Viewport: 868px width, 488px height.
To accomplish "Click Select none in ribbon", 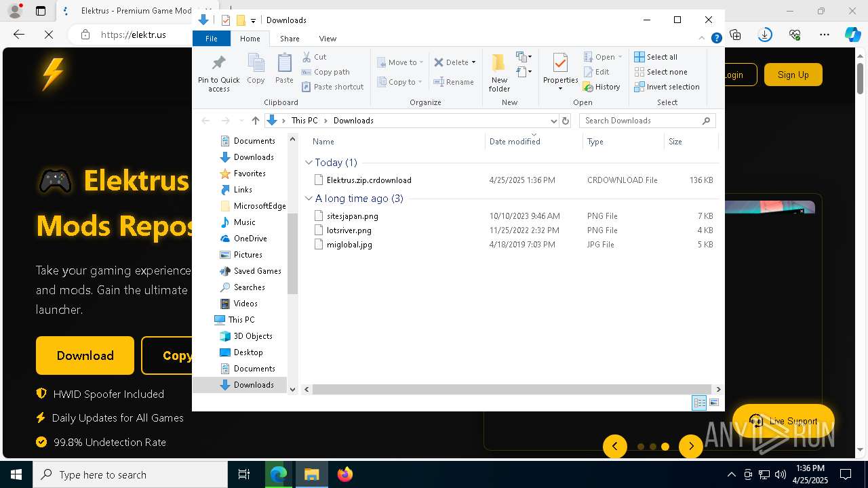I will coord(660,72).
